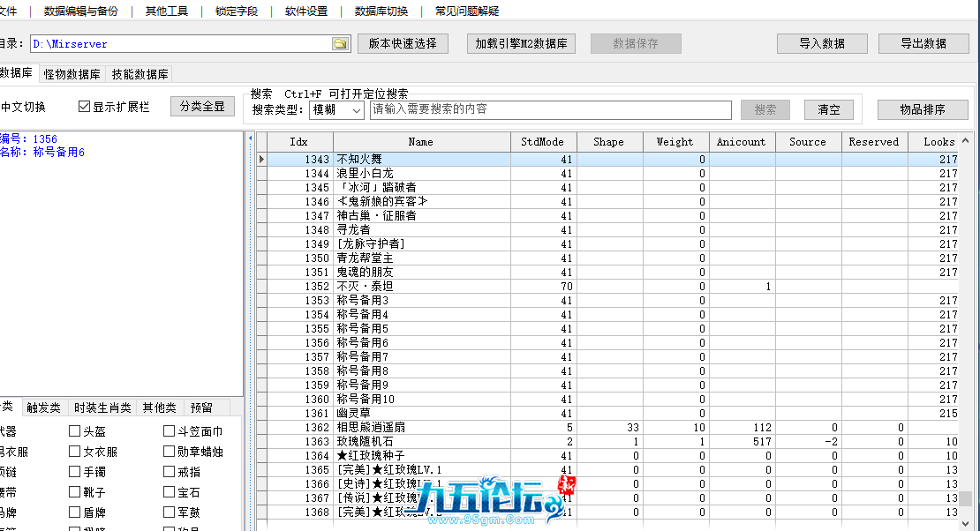The width and height of the screenshot is (980, 531).
Task: Enable the 斗笠面巾 checkbox
Action: click(170, 431)
